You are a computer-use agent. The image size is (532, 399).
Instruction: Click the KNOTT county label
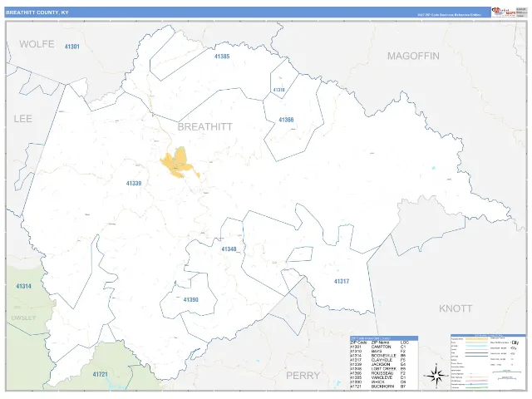(x=456, y=308)
